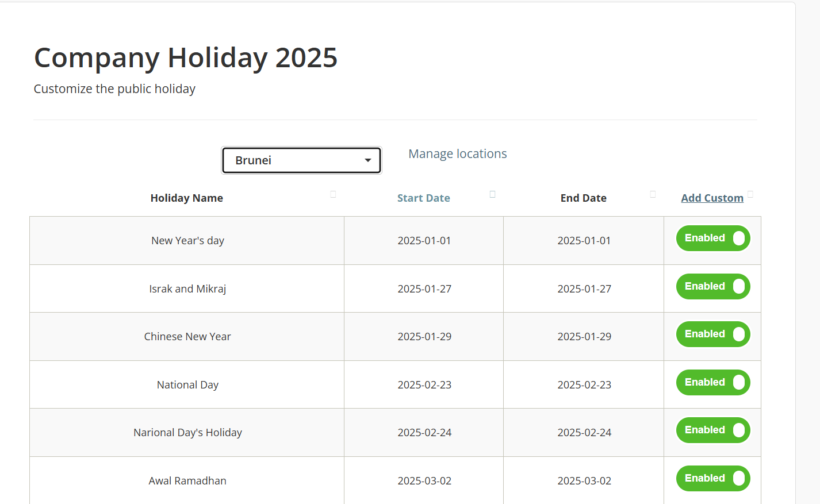Click small icon right of Add Custom

tap(750, 194)
